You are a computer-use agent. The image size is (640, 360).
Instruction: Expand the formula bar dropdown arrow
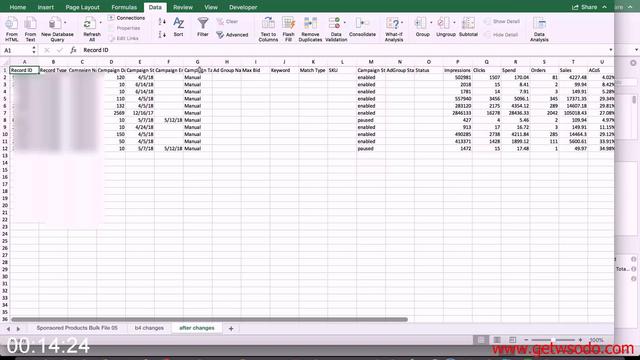click(x=611, y=50)
